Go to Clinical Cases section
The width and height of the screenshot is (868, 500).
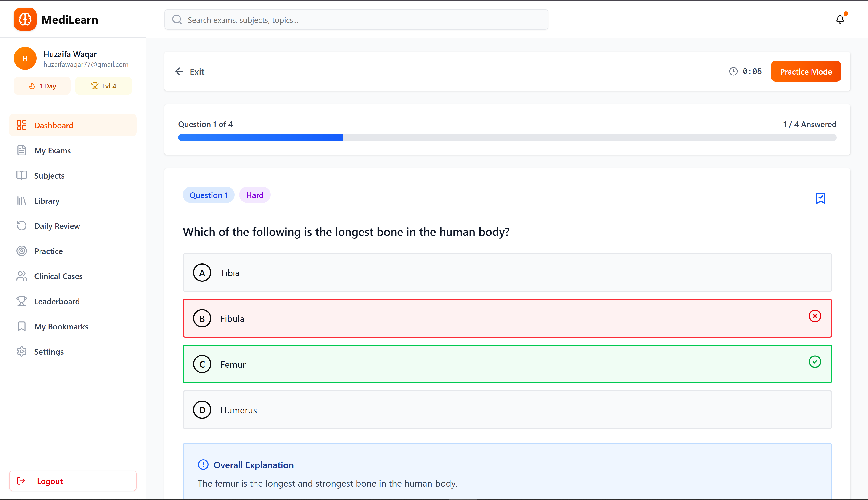tap(58, 276)
